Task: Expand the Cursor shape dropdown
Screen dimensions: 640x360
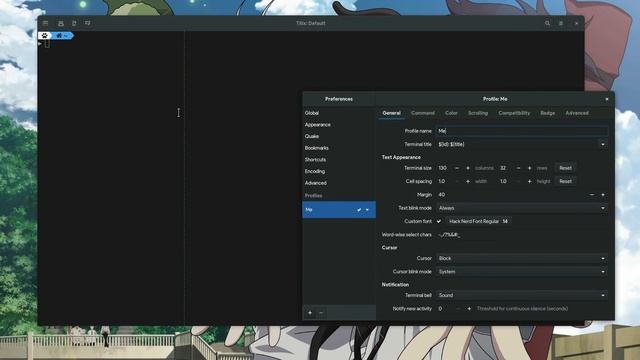Action: coord(522,258)
